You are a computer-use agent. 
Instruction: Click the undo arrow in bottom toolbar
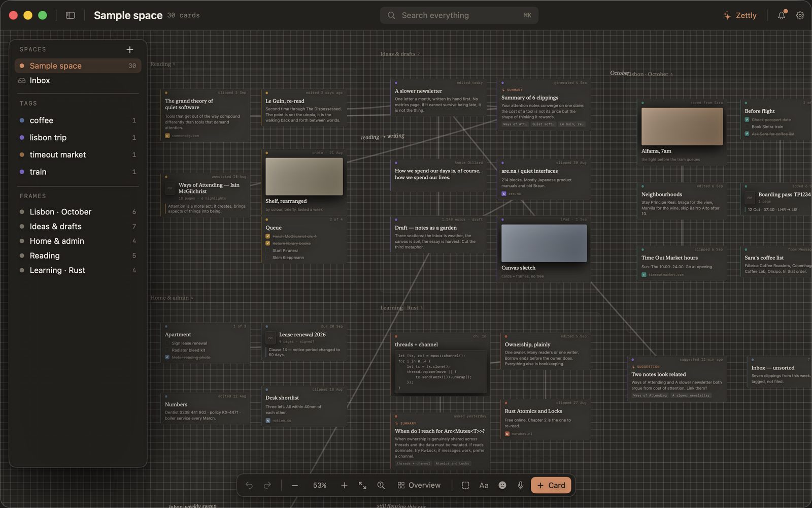249,485
